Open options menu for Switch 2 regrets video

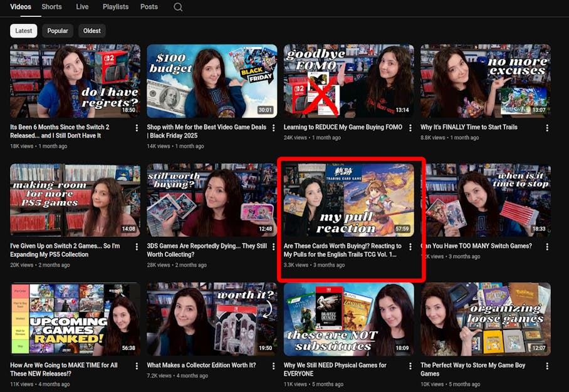click(137, 128)
